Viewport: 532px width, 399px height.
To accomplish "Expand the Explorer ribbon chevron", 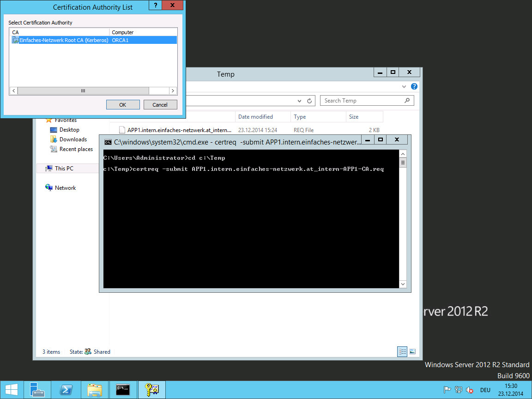I will (404, 86).
